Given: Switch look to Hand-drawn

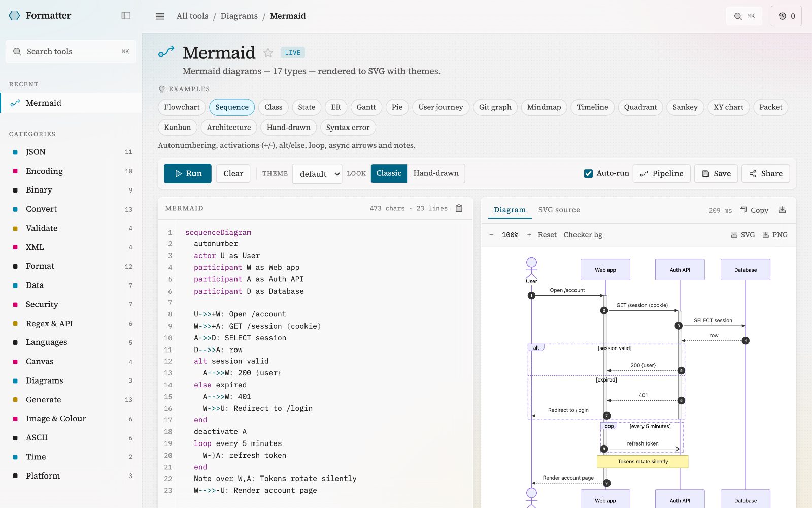Looking at the screenshot, I should tap(436, 173).
